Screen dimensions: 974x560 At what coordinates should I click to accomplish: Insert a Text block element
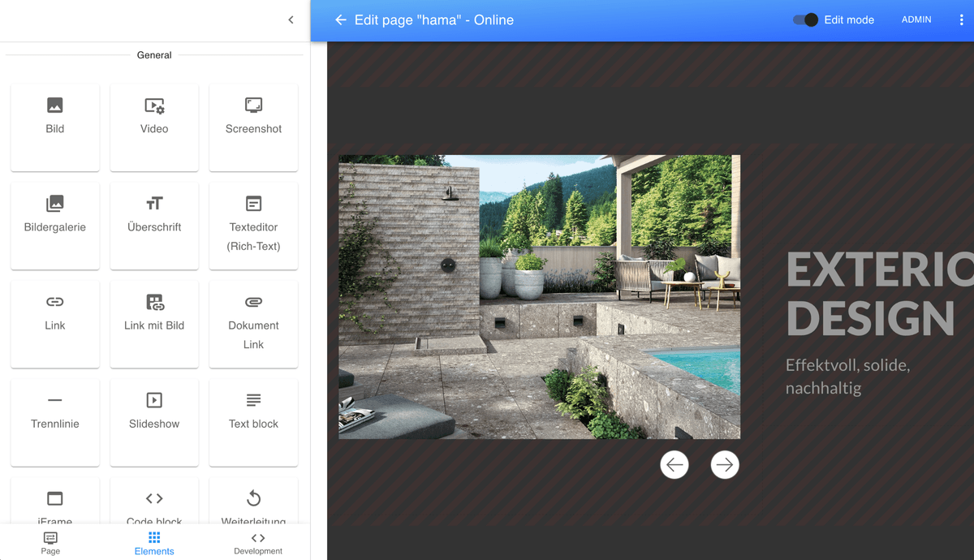tap(253, 421)
